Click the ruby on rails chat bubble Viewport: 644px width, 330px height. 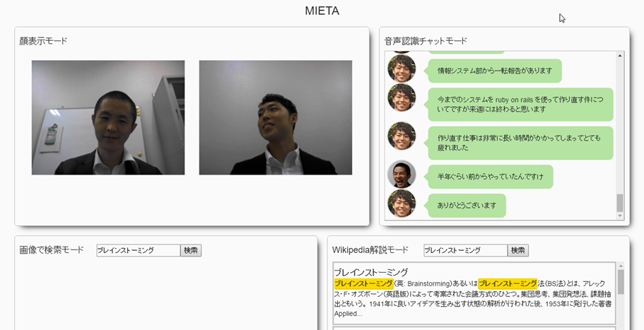[520, 104]
